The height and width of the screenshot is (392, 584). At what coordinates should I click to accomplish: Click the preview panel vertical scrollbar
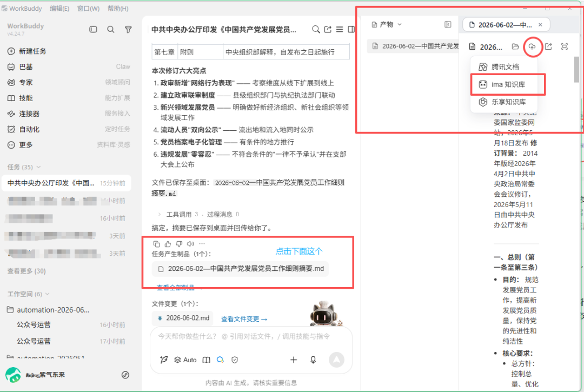[x=576, y=70]
